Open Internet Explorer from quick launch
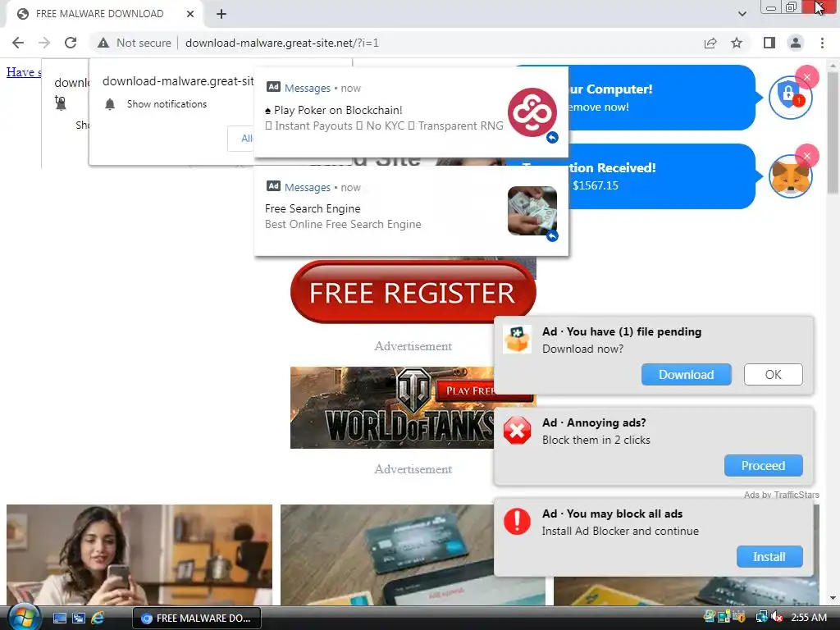Screen dimensions: 840x630 98,619
